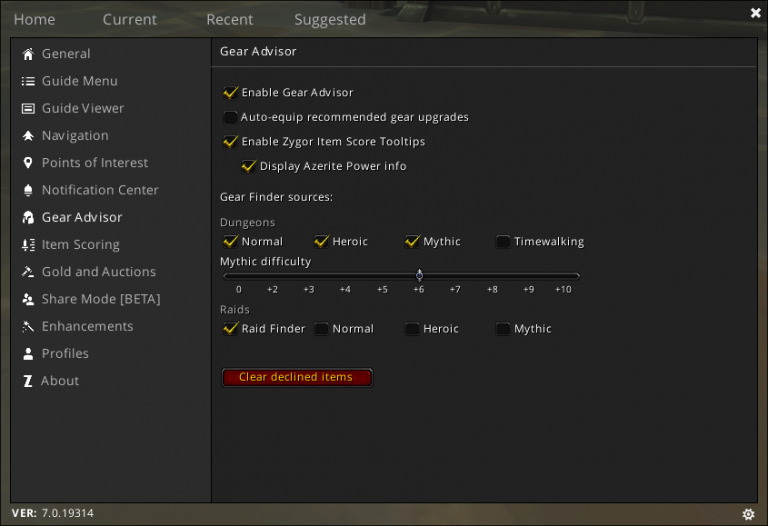Toggle Enable Zygor Item Score Tooltips
The image size is (768, 526).
point(230,142)
